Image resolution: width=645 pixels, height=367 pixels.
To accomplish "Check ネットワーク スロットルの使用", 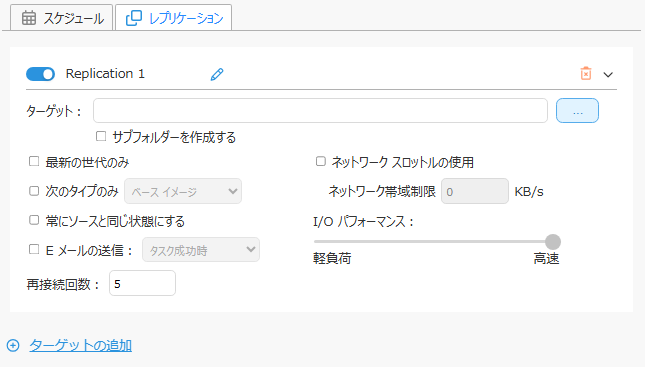I will click(320, 161).
